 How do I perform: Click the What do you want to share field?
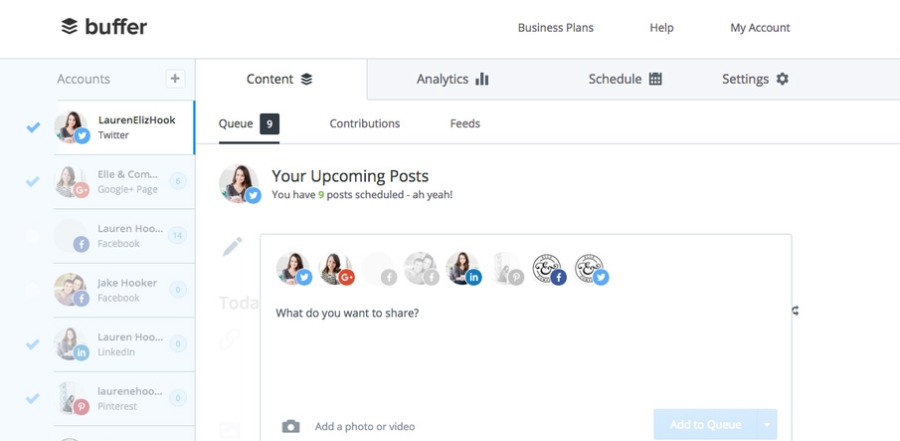point(525,350)
